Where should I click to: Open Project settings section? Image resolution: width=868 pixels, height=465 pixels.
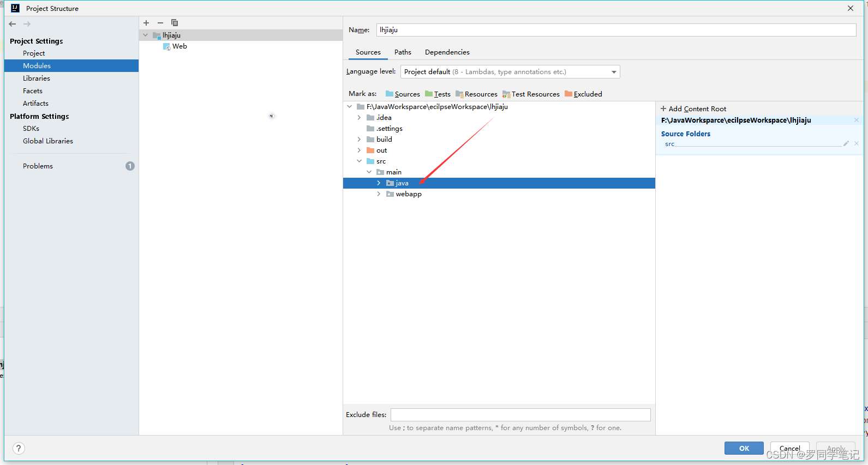(x=34, y=53)
